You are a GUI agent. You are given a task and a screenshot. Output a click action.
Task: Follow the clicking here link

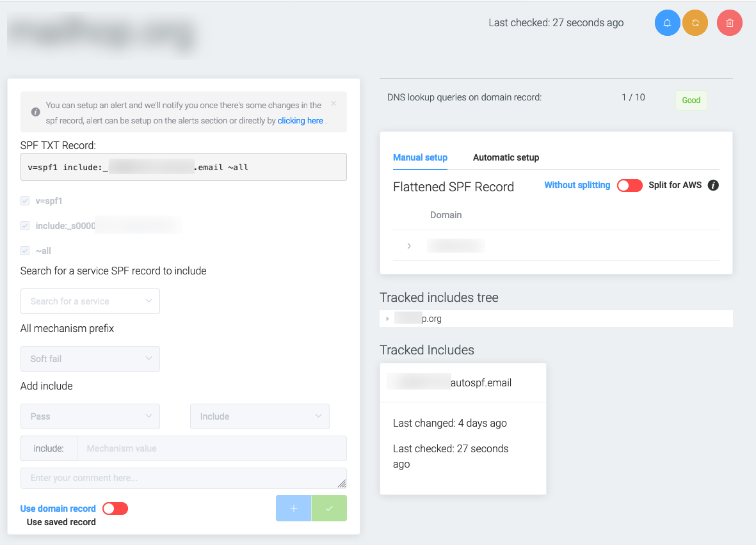(x=300, y=120)
